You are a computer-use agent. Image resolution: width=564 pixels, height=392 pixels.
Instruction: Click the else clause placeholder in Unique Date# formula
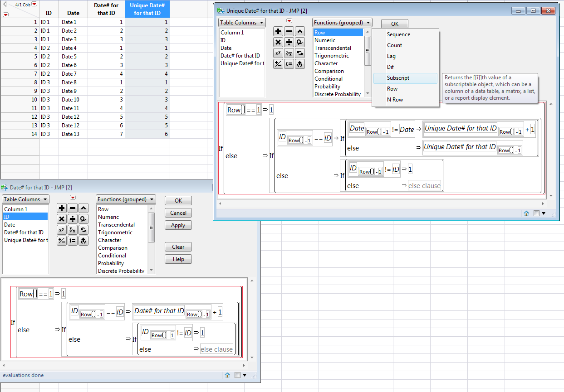(x=424, y=186)
